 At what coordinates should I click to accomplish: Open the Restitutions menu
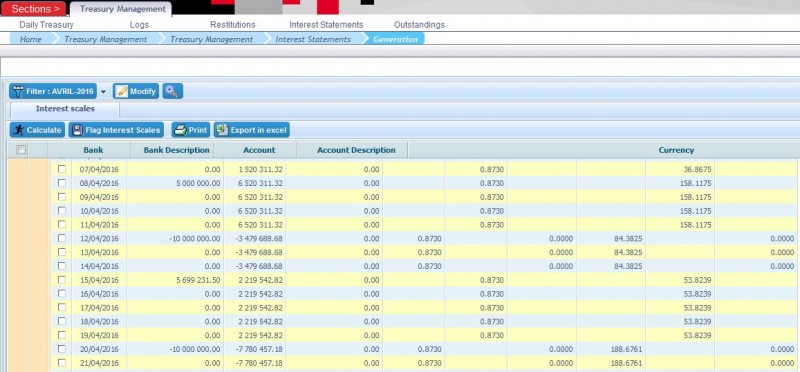click(233, 24)
